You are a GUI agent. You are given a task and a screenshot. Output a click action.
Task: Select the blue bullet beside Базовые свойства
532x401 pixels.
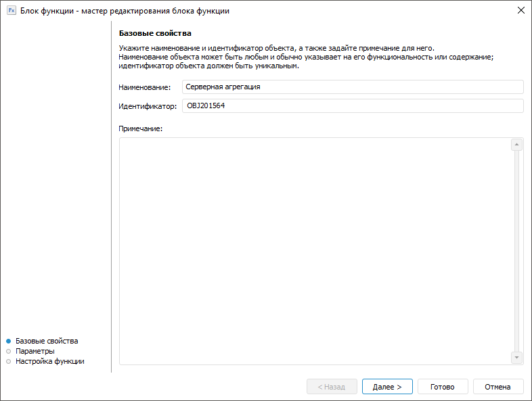click(8, 341)
